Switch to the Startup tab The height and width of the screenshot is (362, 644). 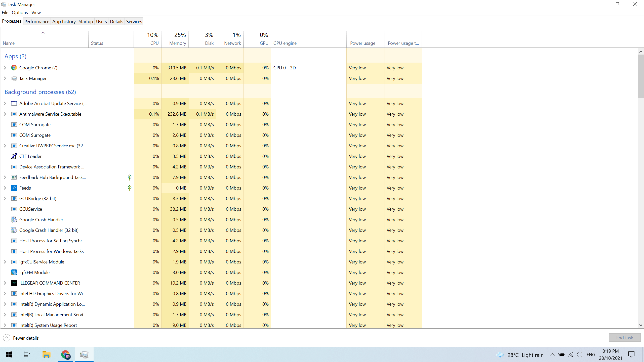[x=86, y=21]
